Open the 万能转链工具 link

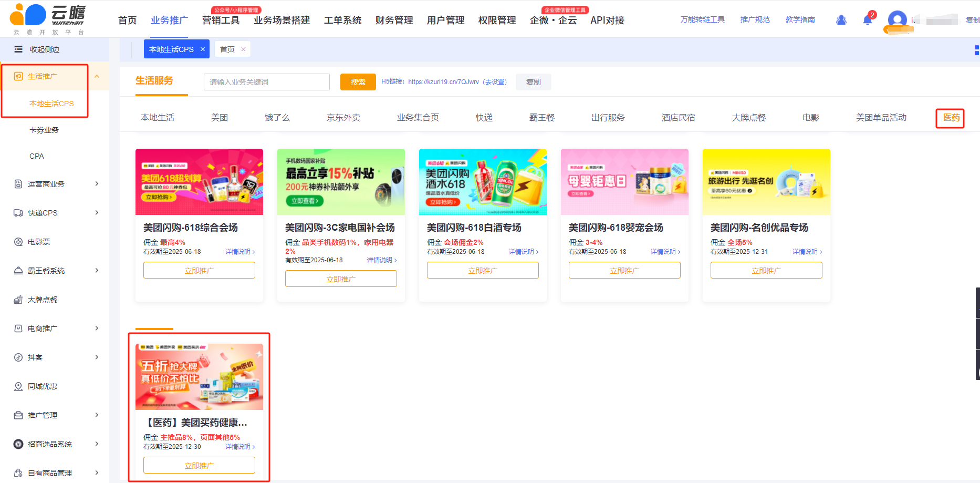point(703,19)
